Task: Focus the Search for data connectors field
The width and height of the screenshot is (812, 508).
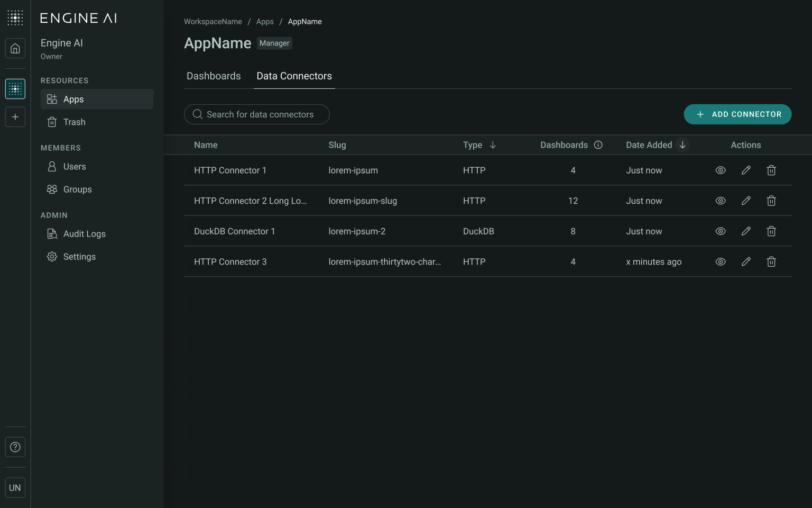Action: click(257, 114)
